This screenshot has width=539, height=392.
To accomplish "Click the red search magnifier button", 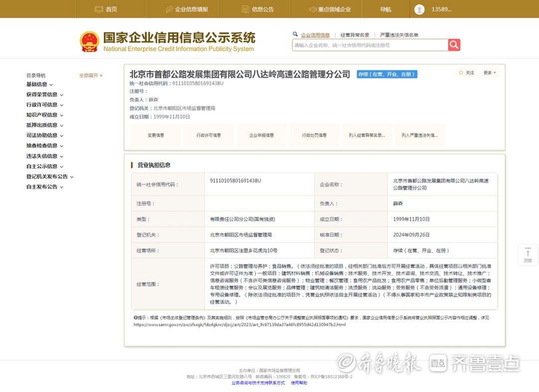I will tap(454, 45).
